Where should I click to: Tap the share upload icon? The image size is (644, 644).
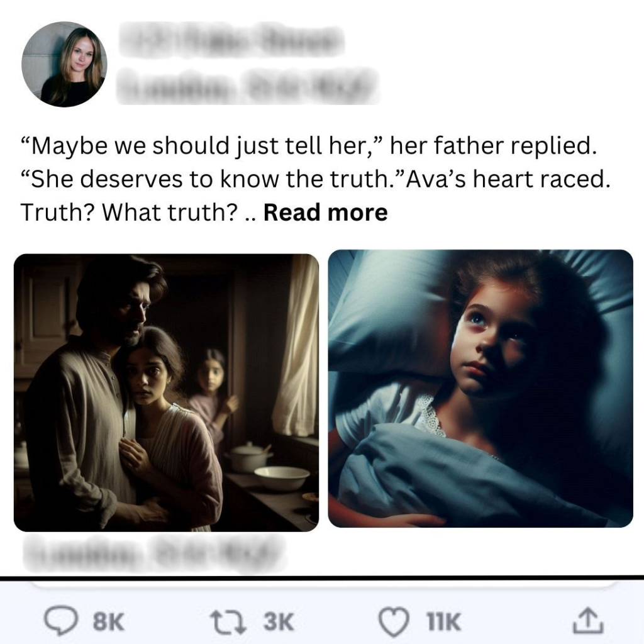588,620
